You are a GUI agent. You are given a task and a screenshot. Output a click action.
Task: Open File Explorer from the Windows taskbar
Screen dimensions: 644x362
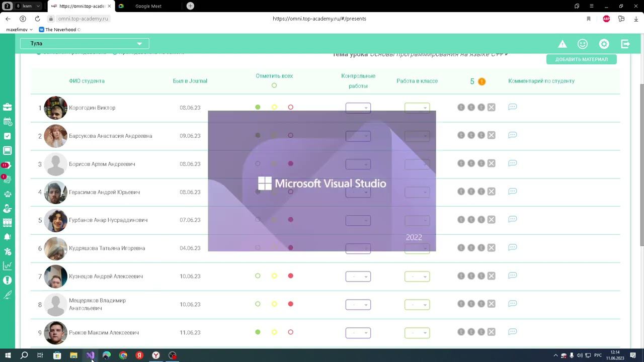point(73,355)
